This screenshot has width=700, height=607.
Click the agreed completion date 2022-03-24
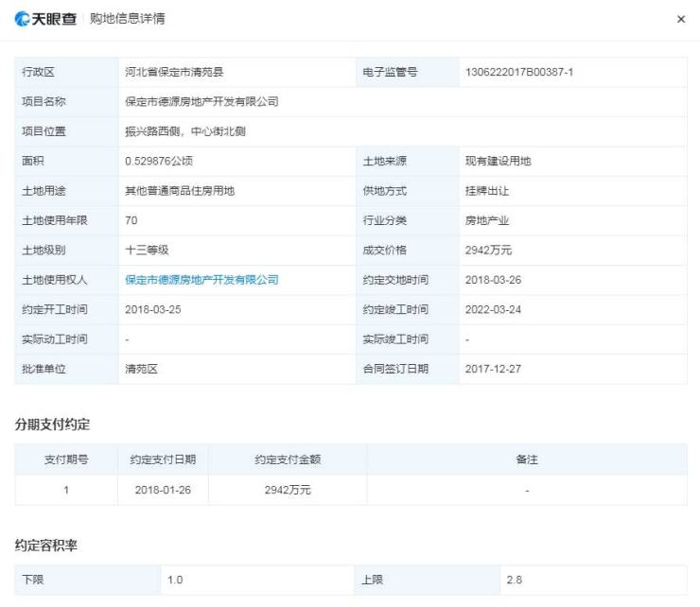coord(493,309)
